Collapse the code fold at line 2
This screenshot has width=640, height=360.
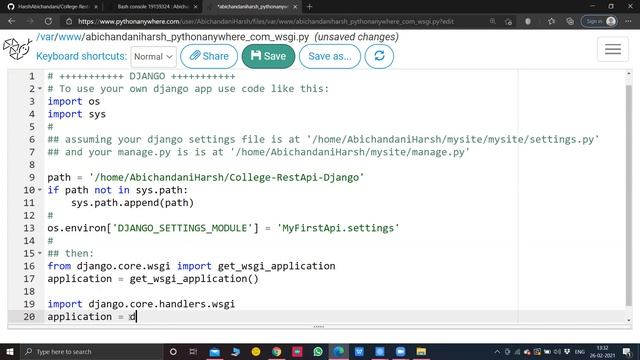click(x=40, y=89)
